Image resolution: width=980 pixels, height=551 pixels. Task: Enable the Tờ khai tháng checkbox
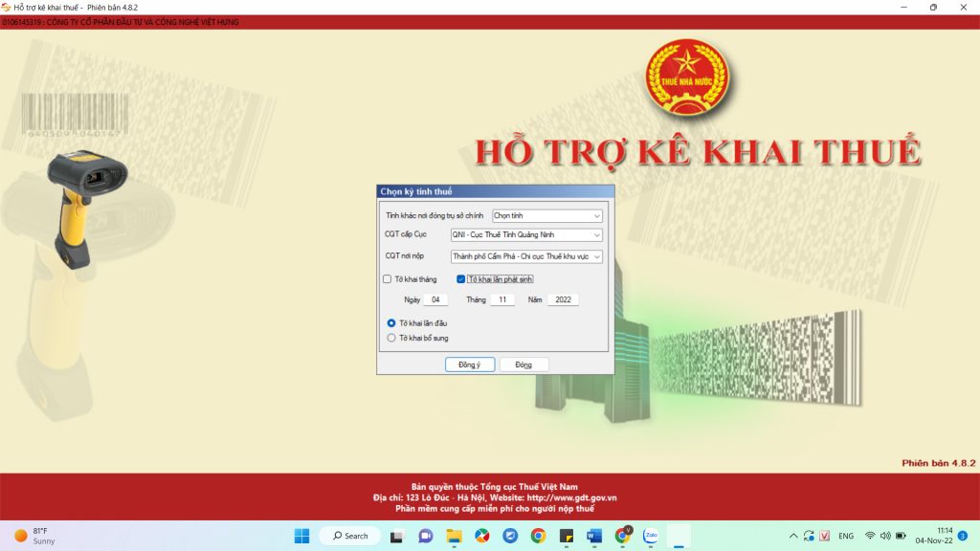tap(388, 279)
